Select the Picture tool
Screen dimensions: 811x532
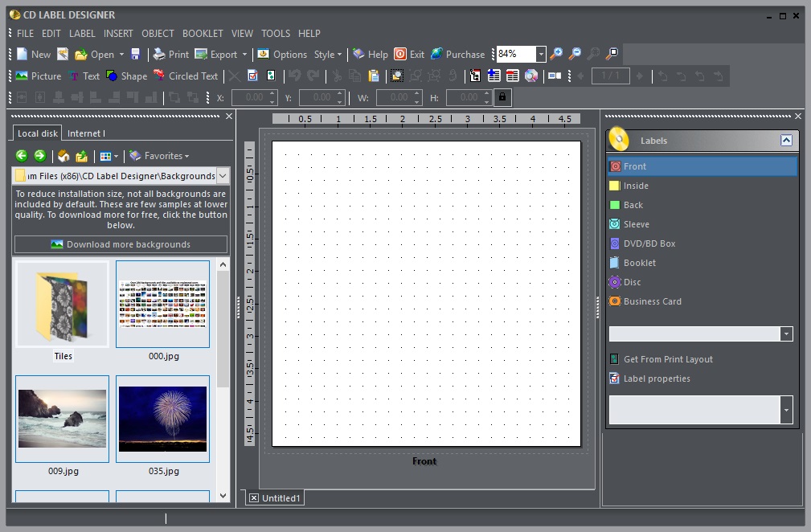36,76
